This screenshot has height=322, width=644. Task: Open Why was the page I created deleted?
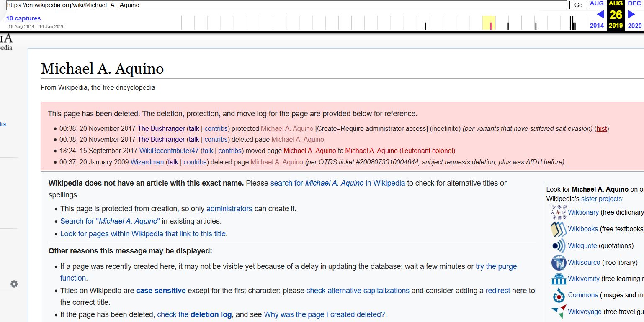[x=325, y=314]
